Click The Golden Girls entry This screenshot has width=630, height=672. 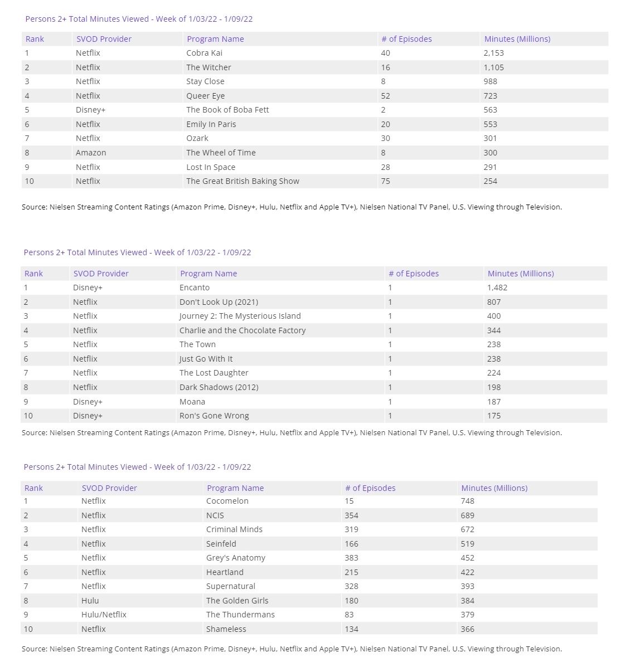click(237, 601)
